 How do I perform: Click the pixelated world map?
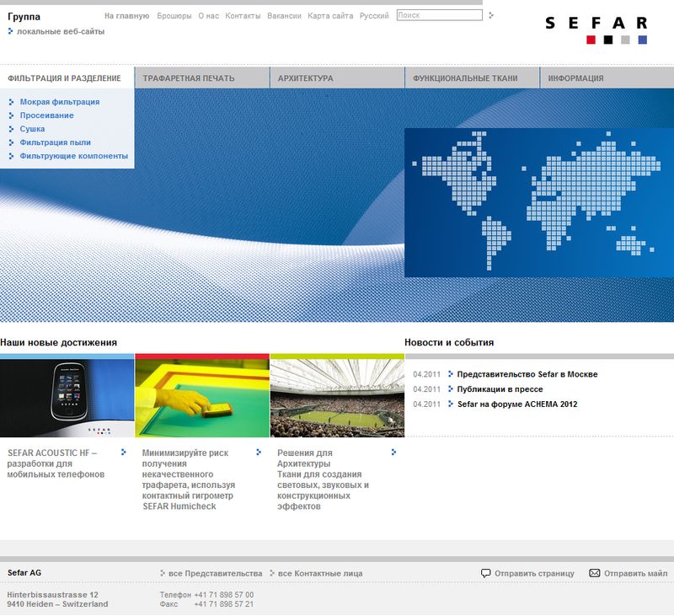pyautogui.click(x=539, y=202)
